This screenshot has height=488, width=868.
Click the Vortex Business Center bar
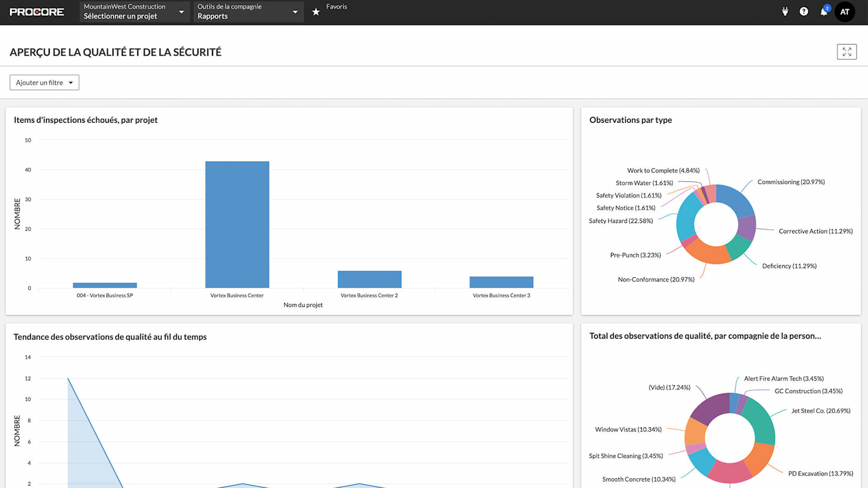(237, 225)
